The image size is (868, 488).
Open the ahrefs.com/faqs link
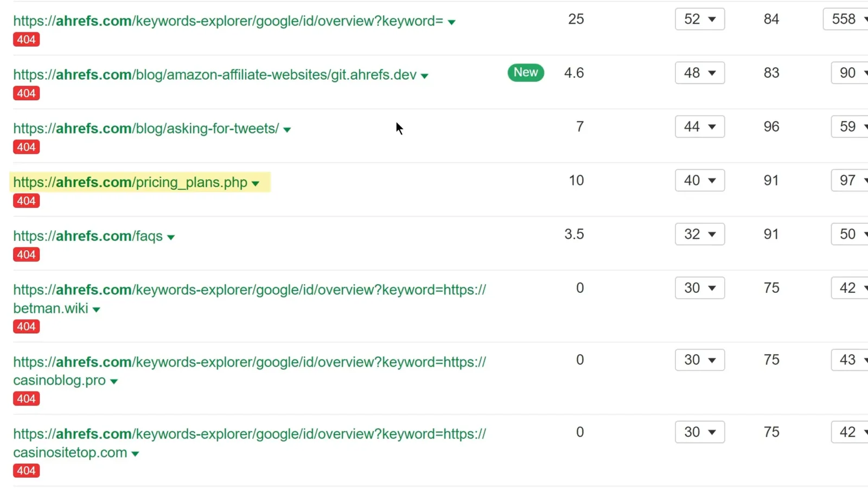coord(88,236)
